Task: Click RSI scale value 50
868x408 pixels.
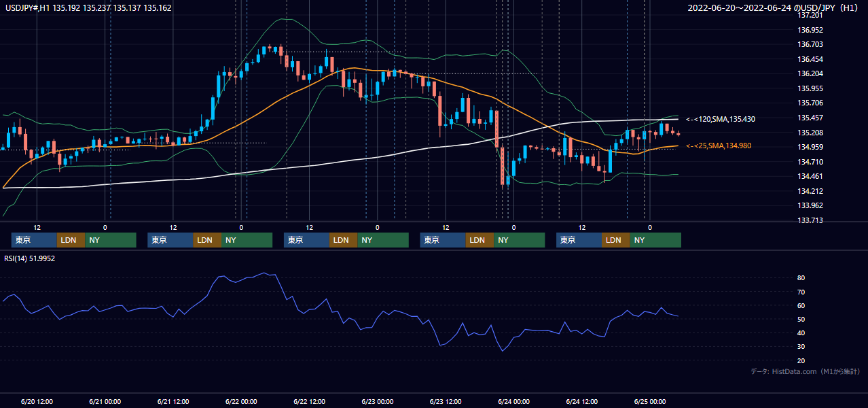Action: (801, 319)
